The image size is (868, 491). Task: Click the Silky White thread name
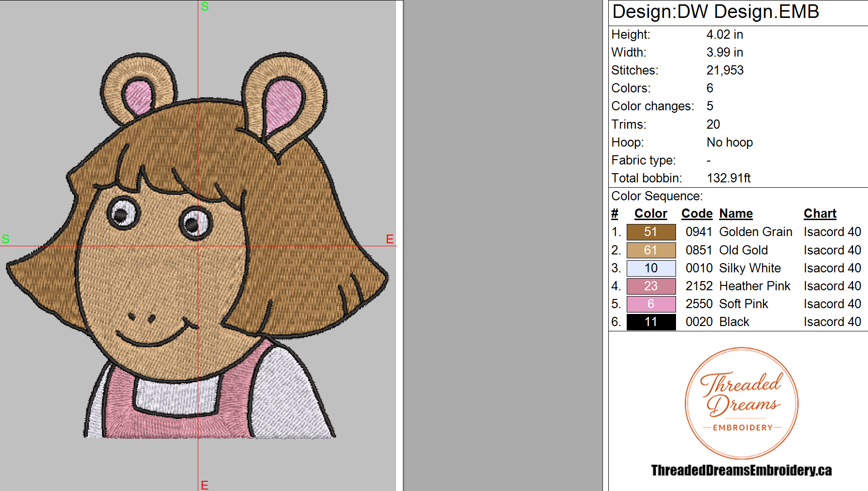pos(750,268)
